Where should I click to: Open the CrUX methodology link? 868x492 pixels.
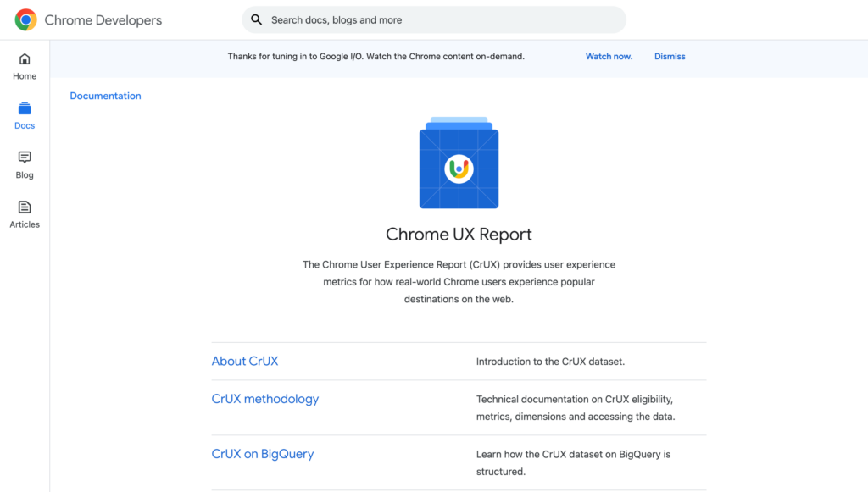(264, 399)
